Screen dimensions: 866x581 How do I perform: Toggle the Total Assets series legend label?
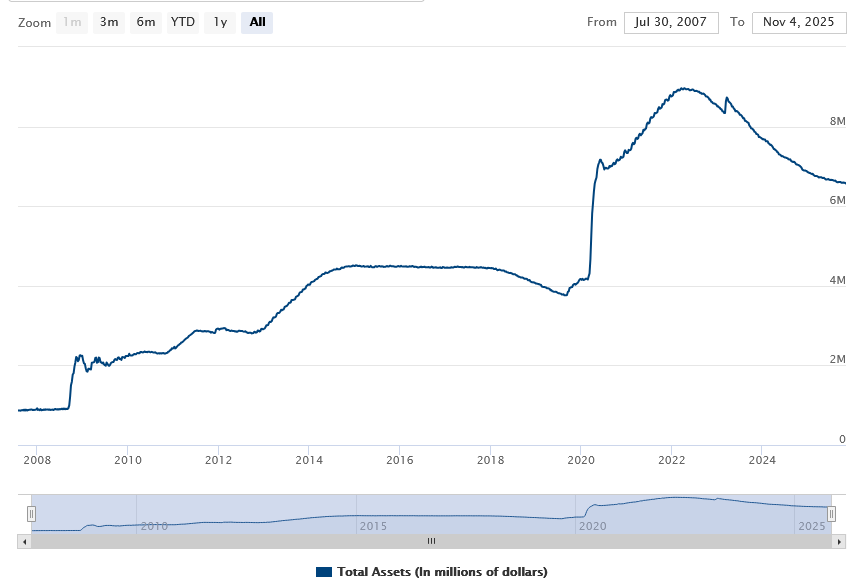coord(441,572)
